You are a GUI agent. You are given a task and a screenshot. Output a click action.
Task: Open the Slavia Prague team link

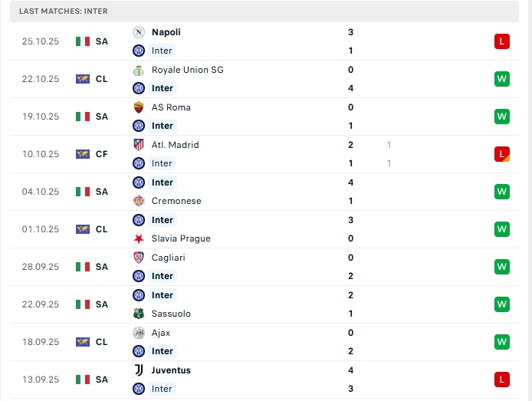click(181, 238)
